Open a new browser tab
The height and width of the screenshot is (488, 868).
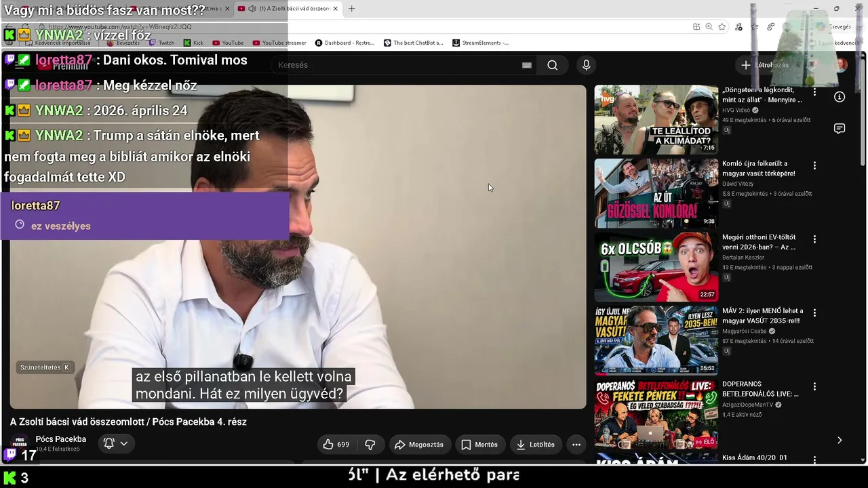[351, 9]
